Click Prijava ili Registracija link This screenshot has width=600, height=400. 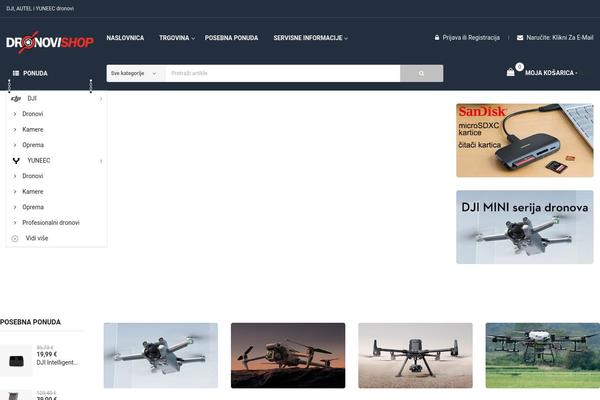coord(471,38)
